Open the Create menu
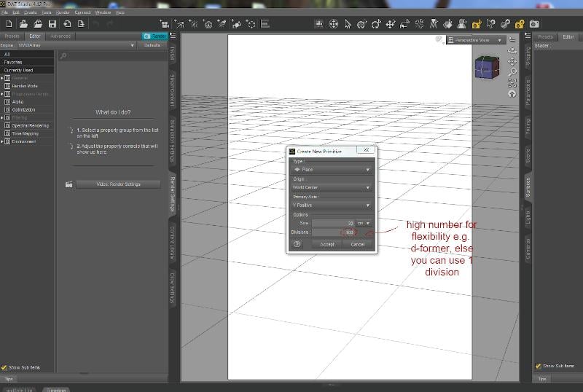The width and height of the screenshot is (583, 392). 31,12
